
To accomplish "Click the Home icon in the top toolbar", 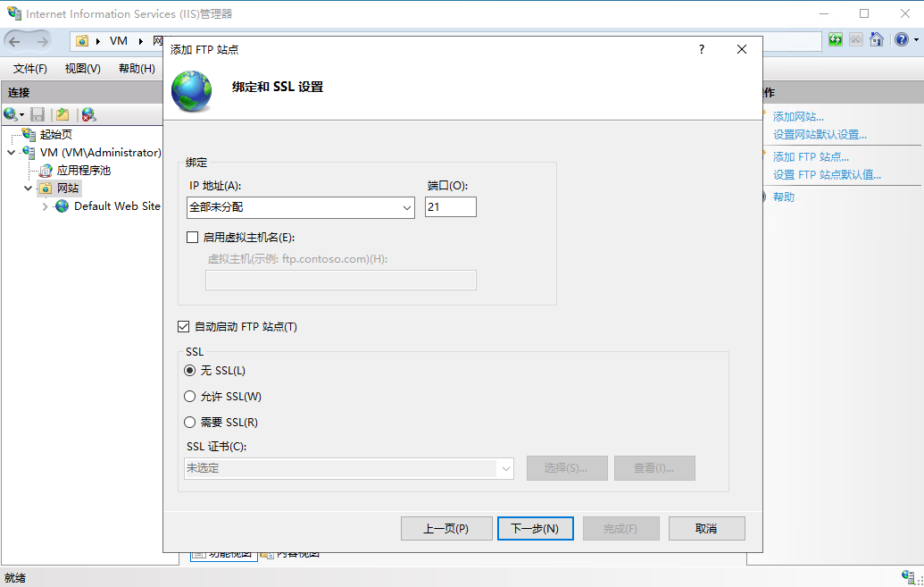I will [x=878, y=39].
